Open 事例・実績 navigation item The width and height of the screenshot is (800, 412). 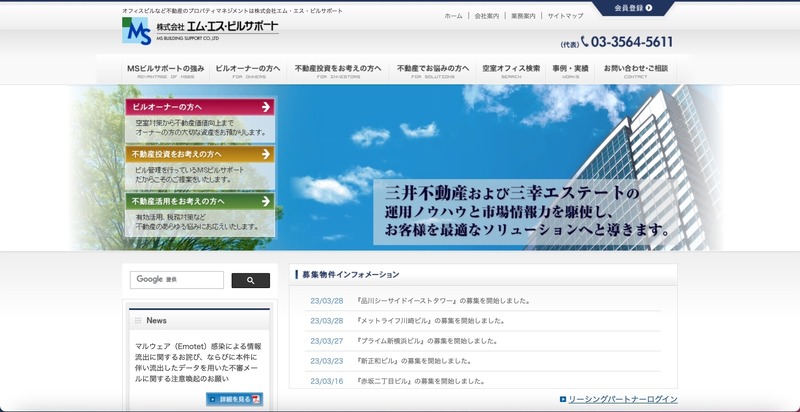click(x=570, y=70)
